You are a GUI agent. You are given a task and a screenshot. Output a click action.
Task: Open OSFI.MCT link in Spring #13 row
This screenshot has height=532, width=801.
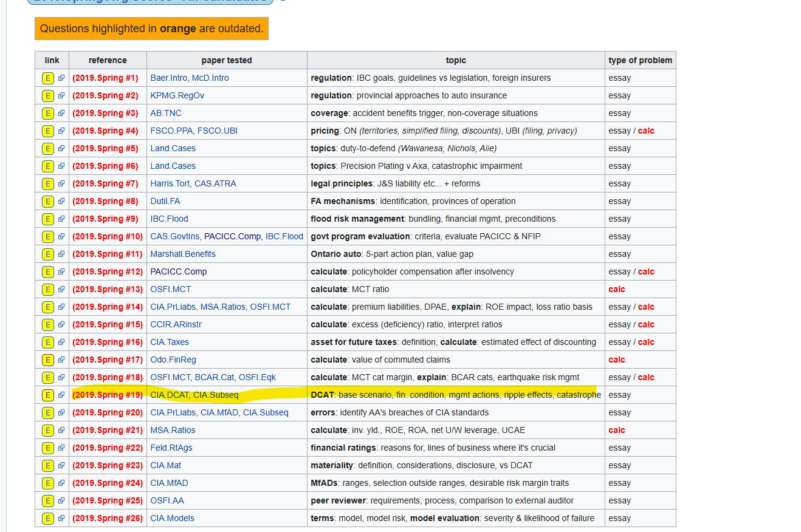[171, 289]
